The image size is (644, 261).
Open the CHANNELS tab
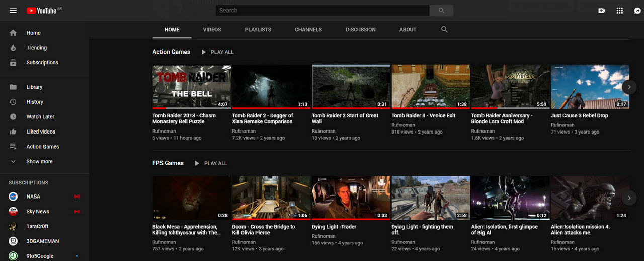coord(308,30)
